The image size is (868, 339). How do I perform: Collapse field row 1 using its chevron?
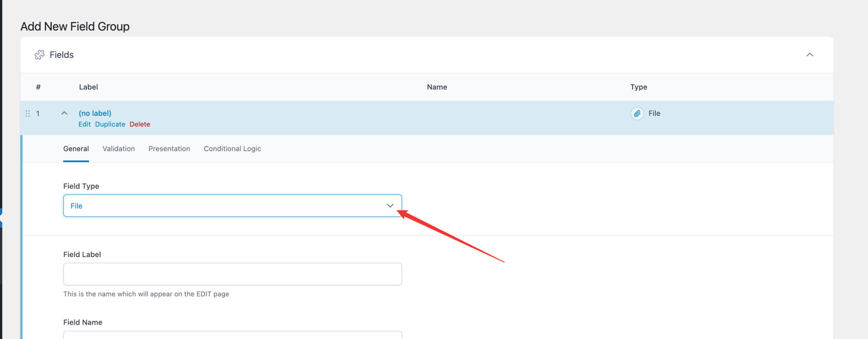coord(64,113)
